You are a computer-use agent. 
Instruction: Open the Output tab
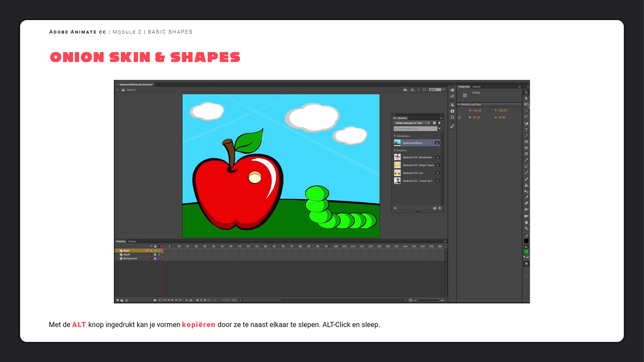tap(132, 241)
